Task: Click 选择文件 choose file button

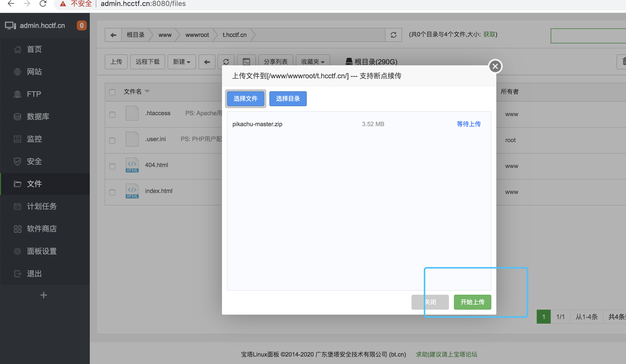Action: click(x=246, y=99)
